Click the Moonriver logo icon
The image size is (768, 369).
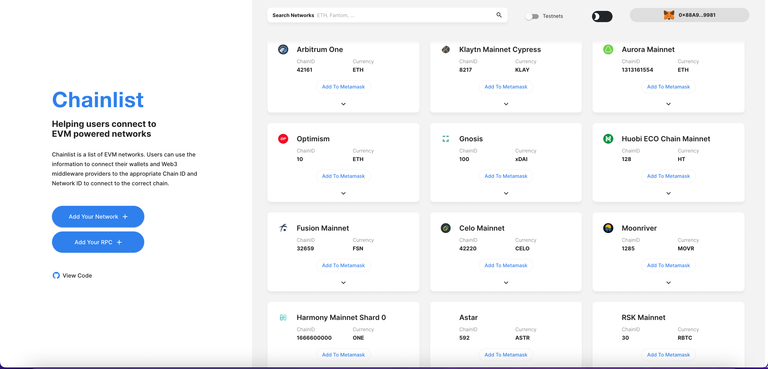click(608, 228)
